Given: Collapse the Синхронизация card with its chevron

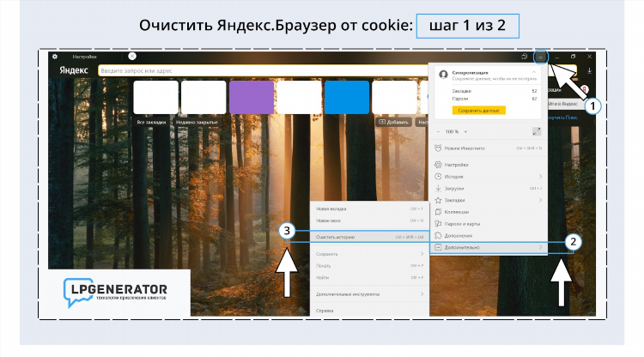Looking at the screenshot, I should [533, 73].
